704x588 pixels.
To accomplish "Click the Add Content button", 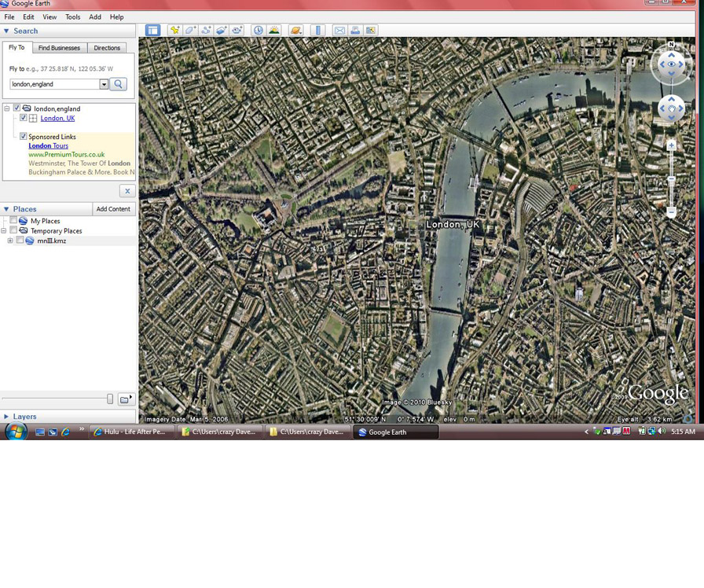I will click(x=113, y=209).
